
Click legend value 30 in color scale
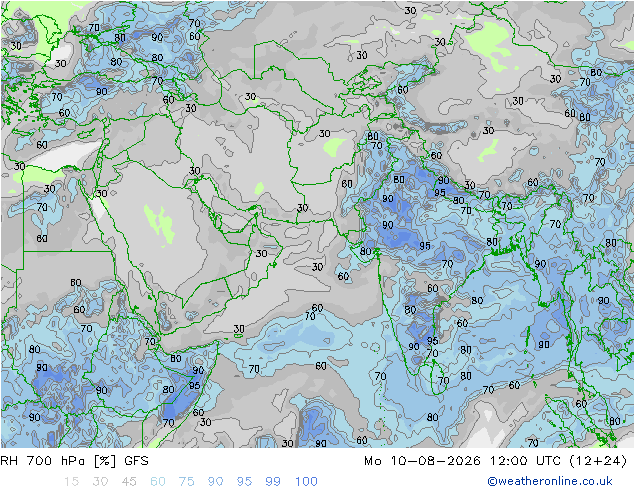[x=100, y=481]
